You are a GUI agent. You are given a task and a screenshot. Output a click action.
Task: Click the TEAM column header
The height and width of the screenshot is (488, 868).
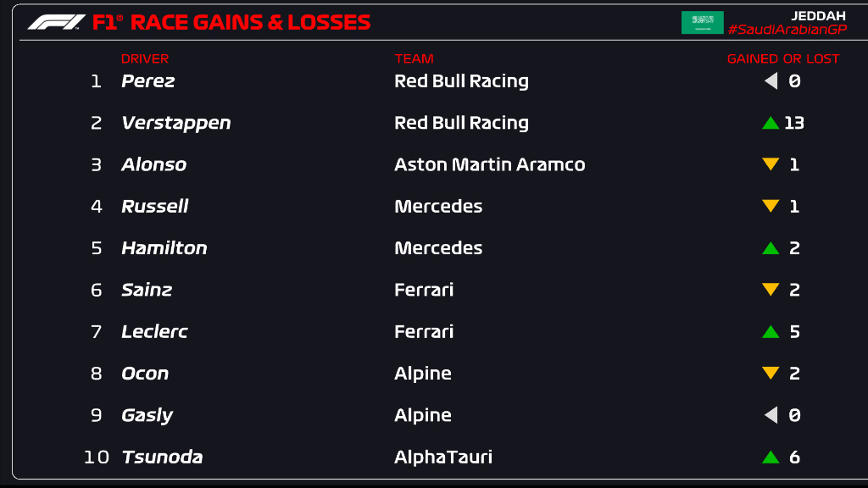(x=414, y=58)
